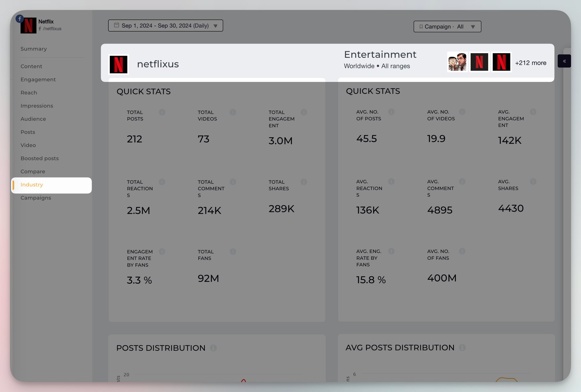Click the Facebook badge on Netflix profile

pos(20,19)
